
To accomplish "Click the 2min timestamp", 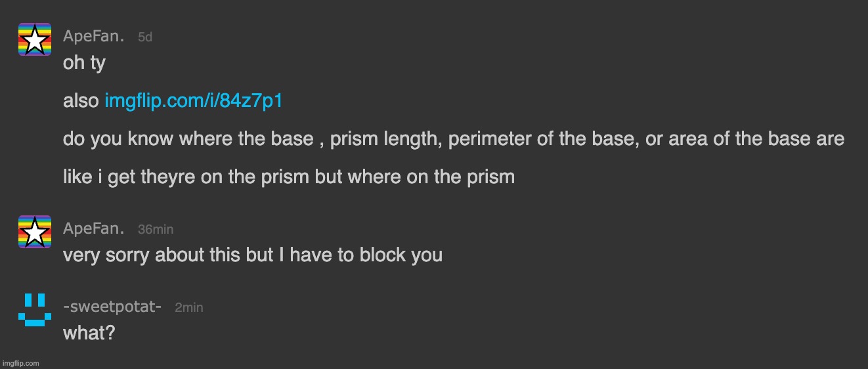I will coord(189,307).
